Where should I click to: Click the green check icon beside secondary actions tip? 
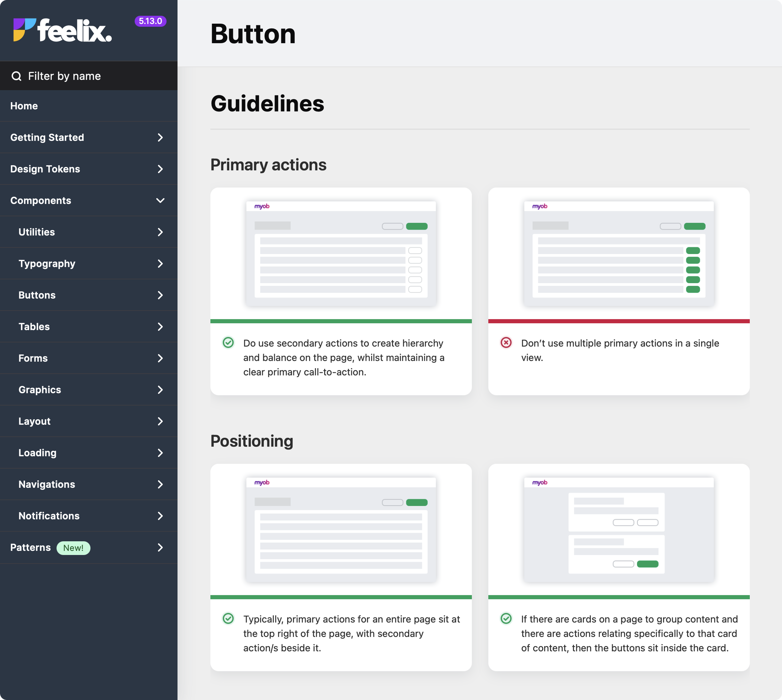(x=228, y=343)
